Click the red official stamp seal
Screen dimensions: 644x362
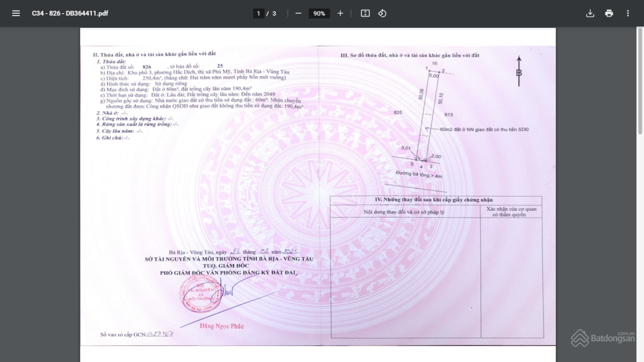(201, 295)
